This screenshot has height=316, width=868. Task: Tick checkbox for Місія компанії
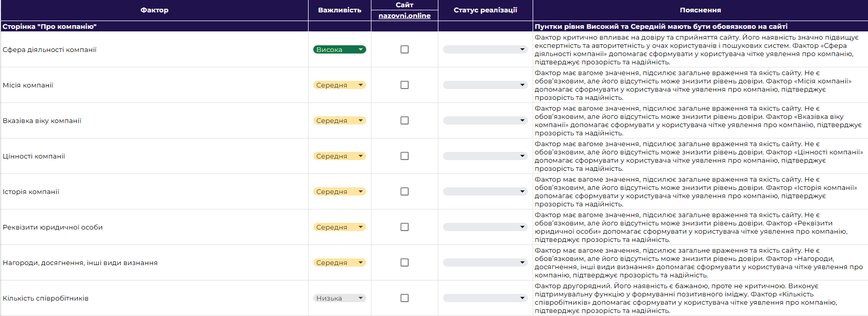click(404, 85)
